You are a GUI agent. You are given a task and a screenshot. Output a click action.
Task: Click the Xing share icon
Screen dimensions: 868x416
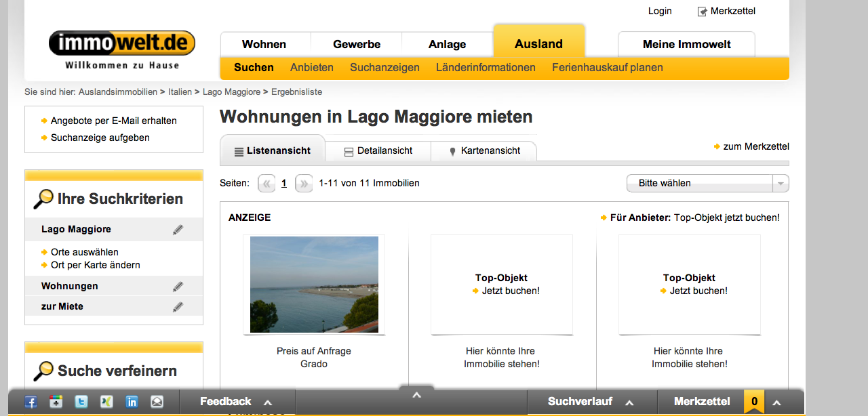[x=106, y=402]
